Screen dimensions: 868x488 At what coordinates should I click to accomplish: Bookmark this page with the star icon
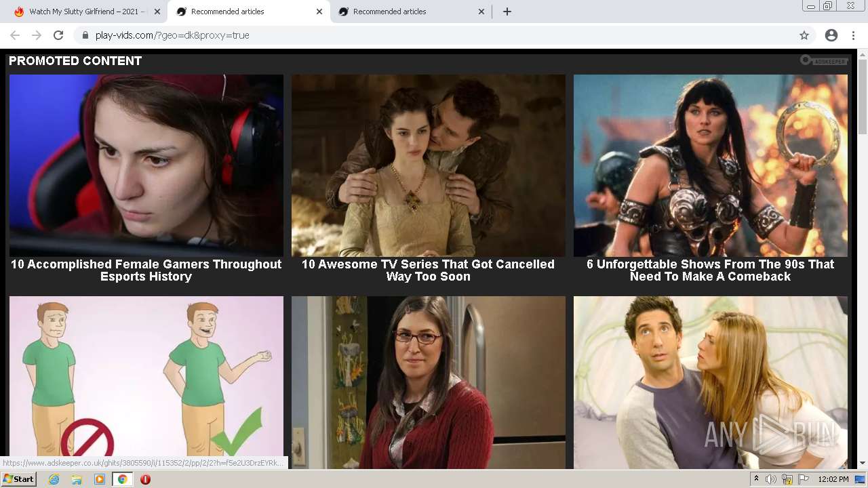coord(804,35)
